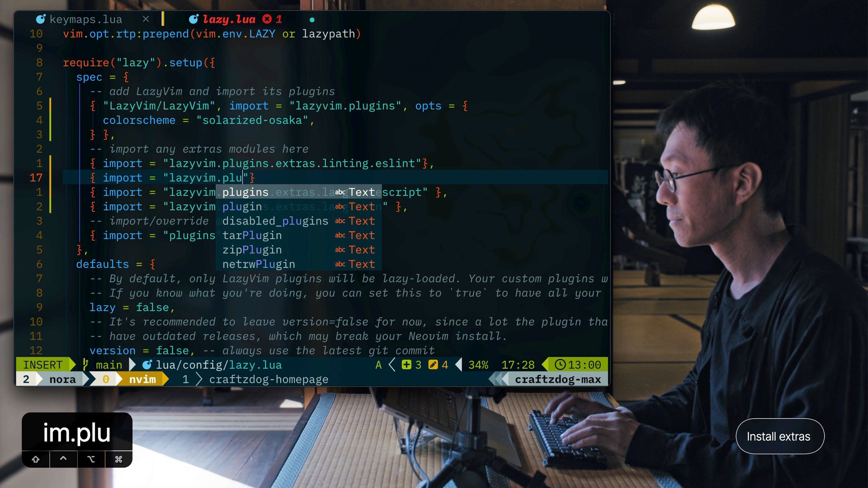Select zipPlugin from autocomplete list
The image size is (868, 488).
coord(252,249)
